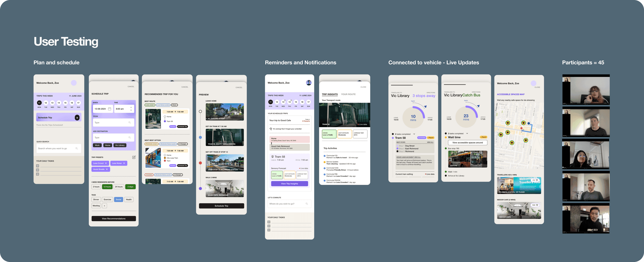Click the time stepper arrows next to 8:00 am
This screenshot has height=262, width=644.
tap(131, 109)
